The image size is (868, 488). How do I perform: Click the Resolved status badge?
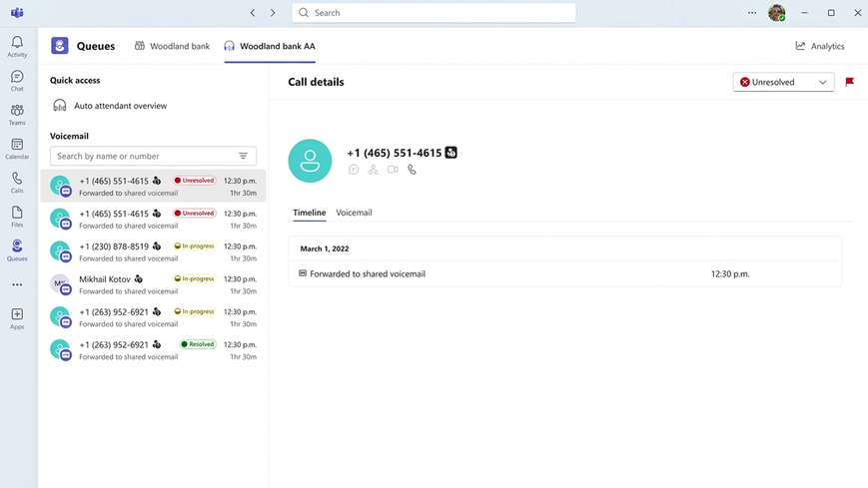198,344
